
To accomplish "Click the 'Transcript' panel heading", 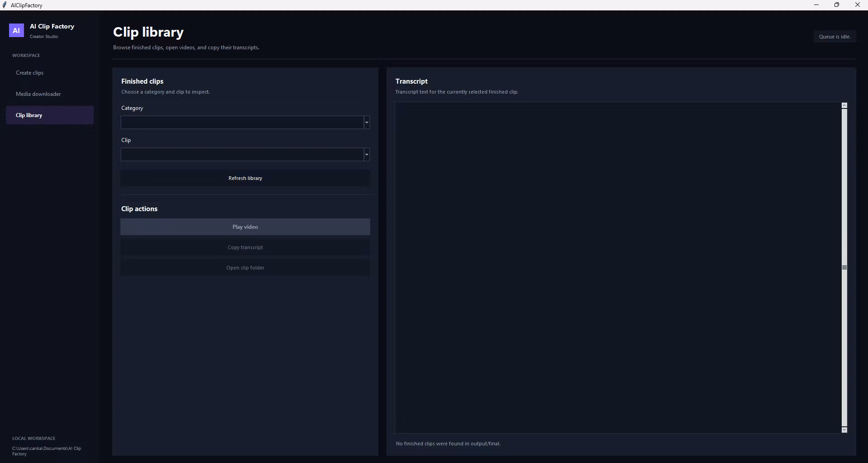I will 411,81.
